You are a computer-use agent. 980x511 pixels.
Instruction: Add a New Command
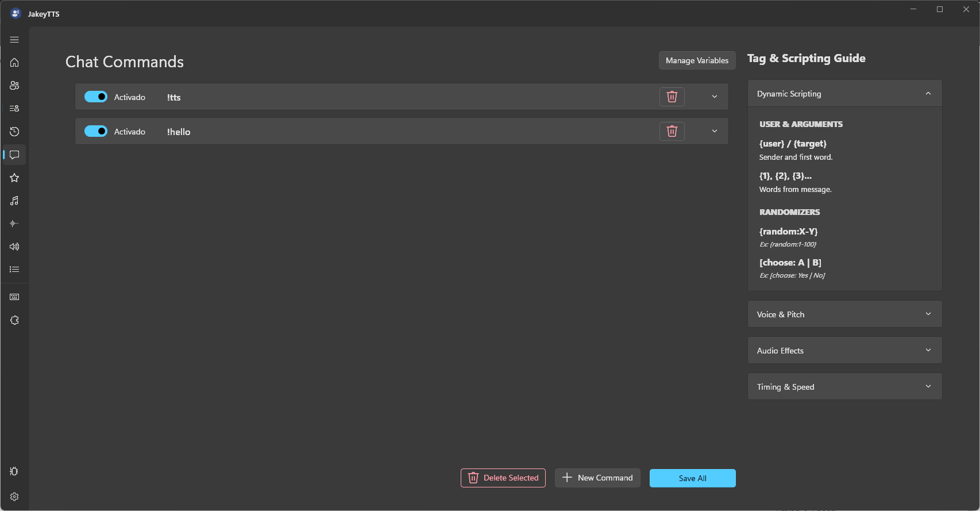597,478
